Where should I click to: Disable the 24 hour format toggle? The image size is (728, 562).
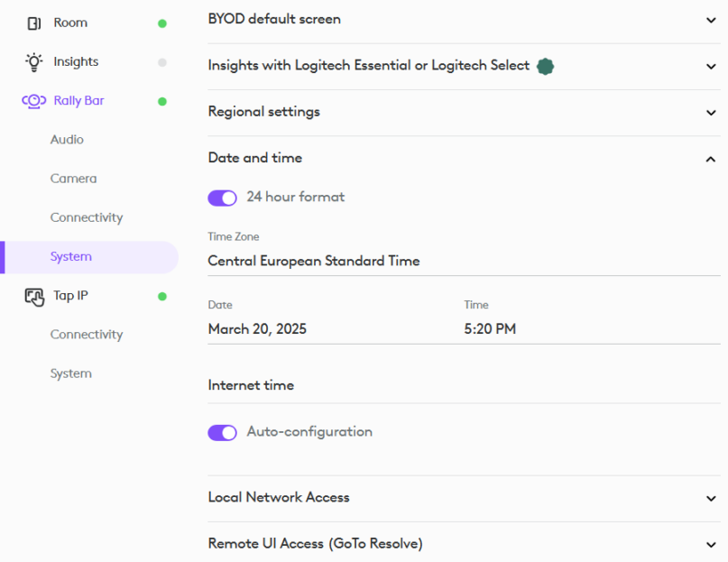[x=222, y=198]
